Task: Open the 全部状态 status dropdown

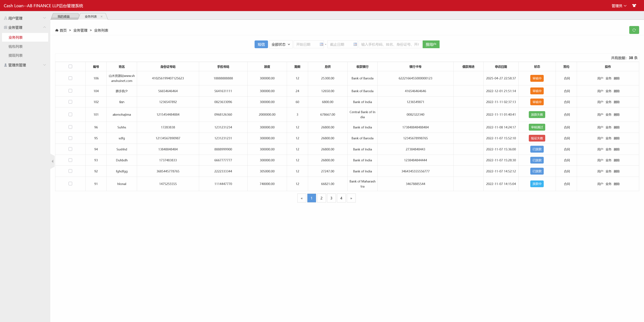Action: pos(281,44)
